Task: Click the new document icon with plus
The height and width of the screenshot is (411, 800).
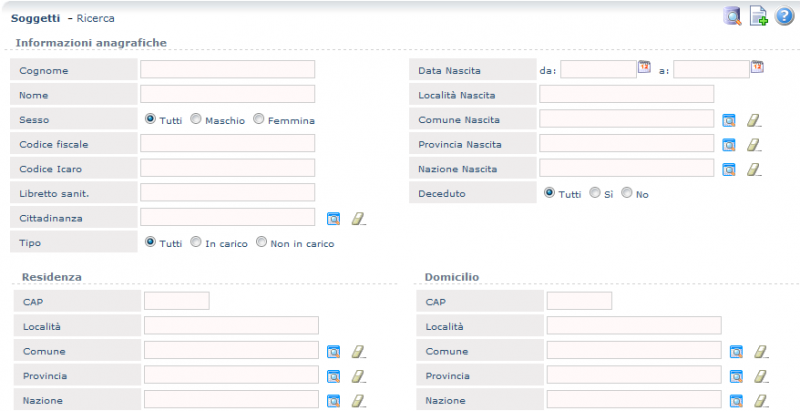Action: pyautogui.click(x=759, y=15)
